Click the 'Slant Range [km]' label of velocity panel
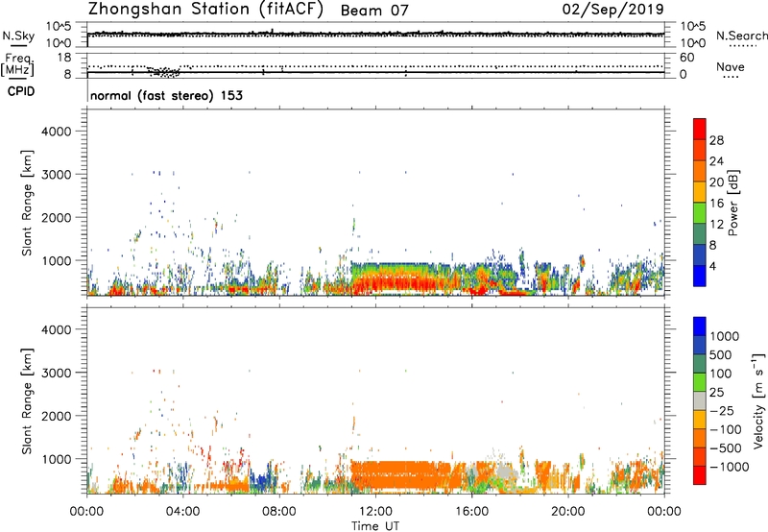Image resolution: width=768 pixels, height=532 pixels. coord(27,401)
